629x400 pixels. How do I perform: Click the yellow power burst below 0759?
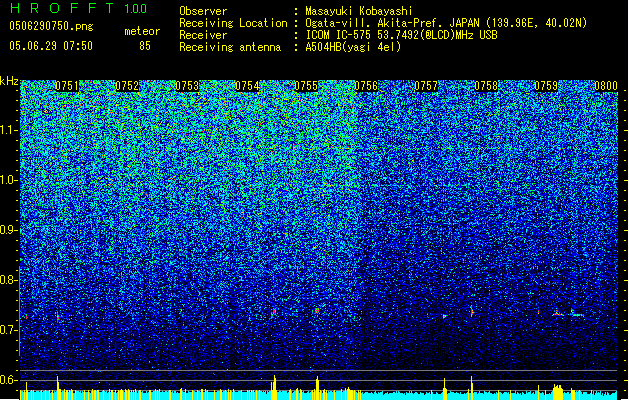[x=558, y=392]
